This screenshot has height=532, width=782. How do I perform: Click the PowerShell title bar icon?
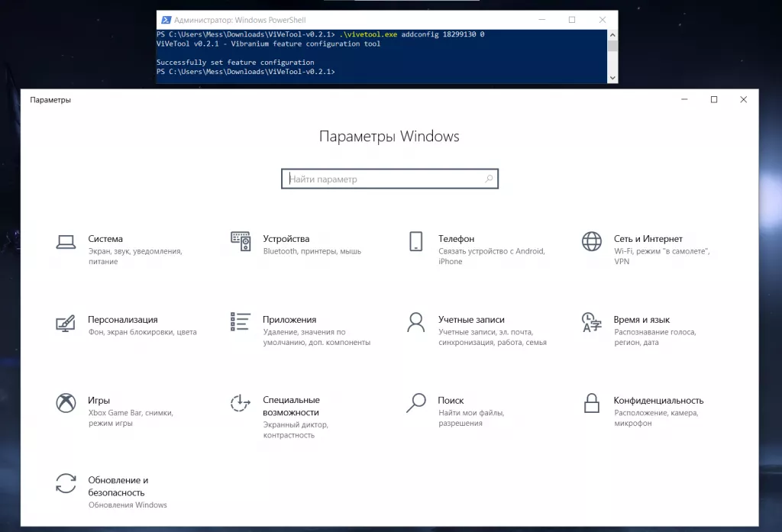(166, 20)
